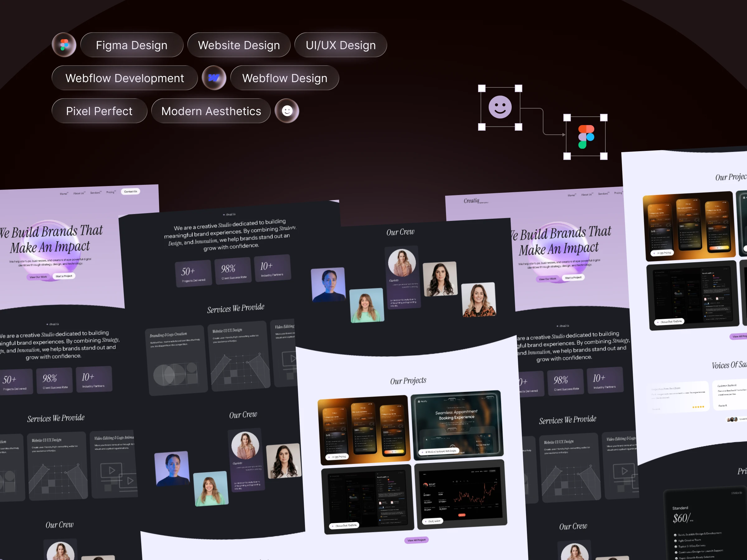Select the UI/UX Design tag
747x560 pixels.
coord(341,45)
